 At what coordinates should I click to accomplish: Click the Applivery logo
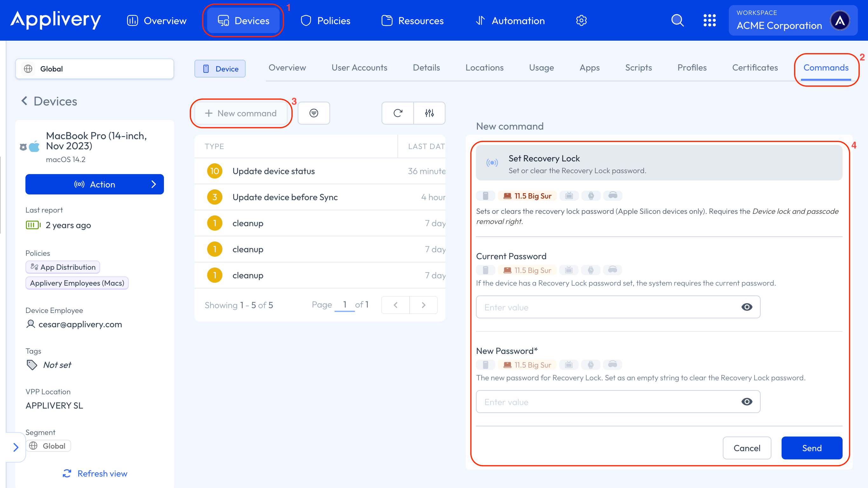[56, 20]
